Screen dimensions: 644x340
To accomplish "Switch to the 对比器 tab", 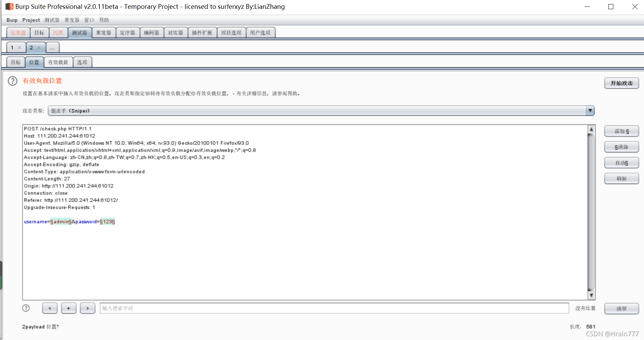I will (176, 33).
